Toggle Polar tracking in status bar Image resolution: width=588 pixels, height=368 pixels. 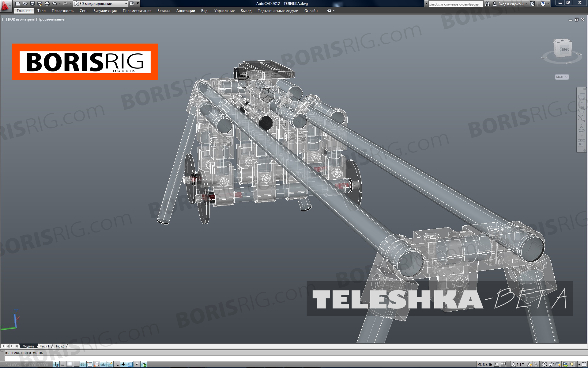pos(83,364)
